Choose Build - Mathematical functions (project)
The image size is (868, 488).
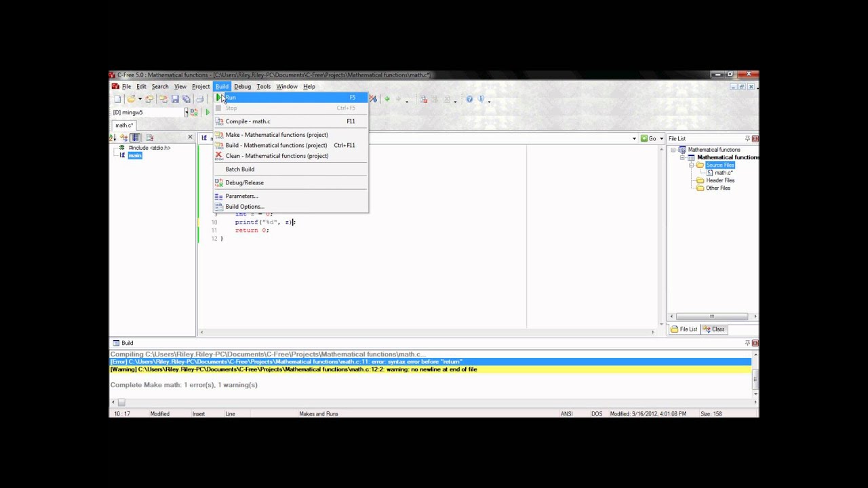coord(291,145)
